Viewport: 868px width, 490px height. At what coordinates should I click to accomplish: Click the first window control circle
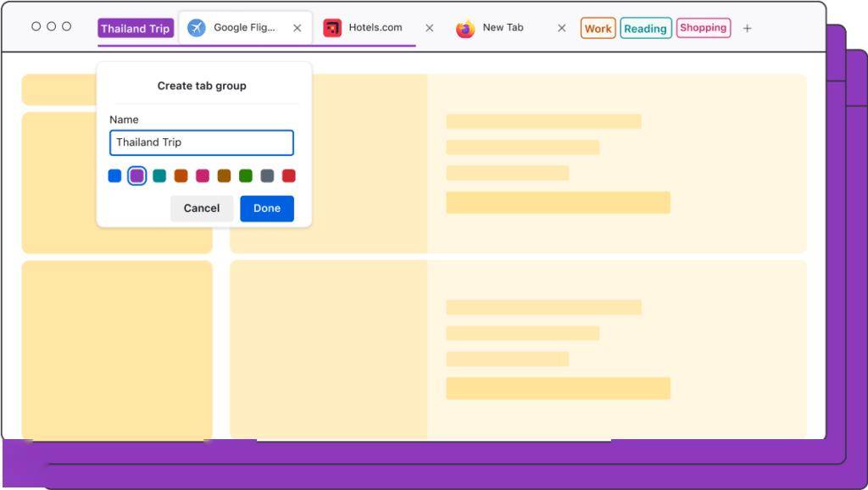(x=36, y=26)
